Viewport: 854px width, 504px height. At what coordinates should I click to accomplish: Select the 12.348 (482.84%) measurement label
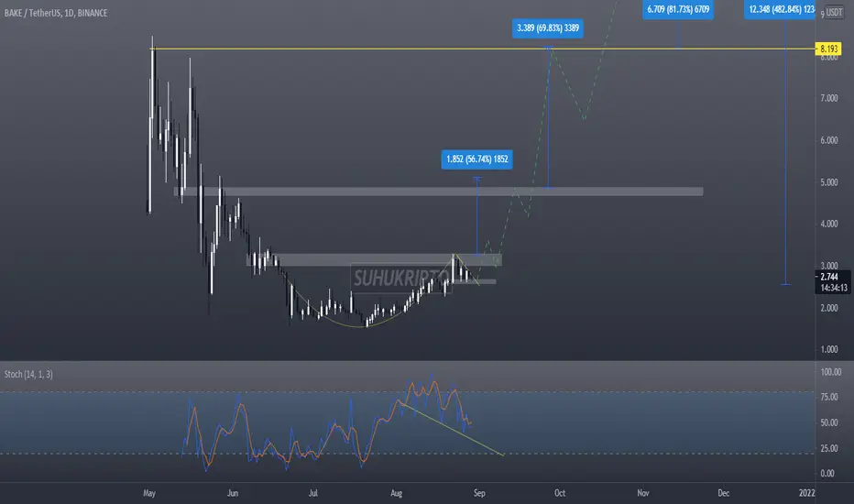click(781, 9)
